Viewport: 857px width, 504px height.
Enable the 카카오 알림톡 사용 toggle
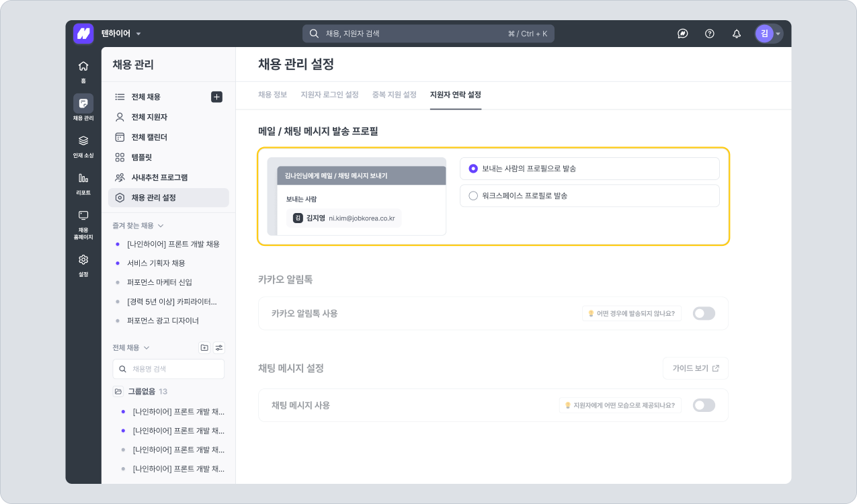[704, 313]
